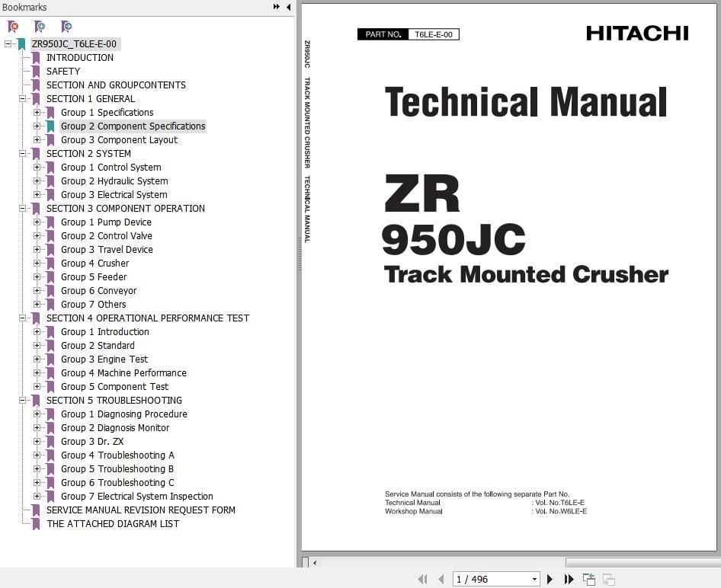721x588 pixels.
Task: Expand Group 1 Pump Device
Action: pos(37,222)
